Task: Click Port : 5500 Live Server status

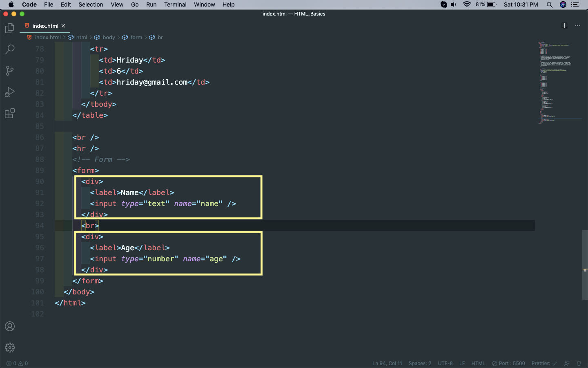Action: [x=508, y=363]
